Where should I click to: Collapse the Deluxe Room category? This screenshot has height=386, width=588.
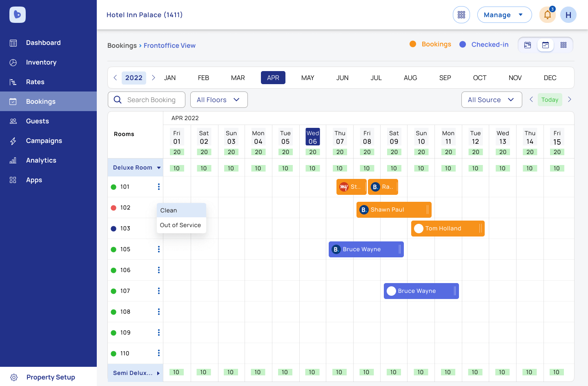[159, 168]
